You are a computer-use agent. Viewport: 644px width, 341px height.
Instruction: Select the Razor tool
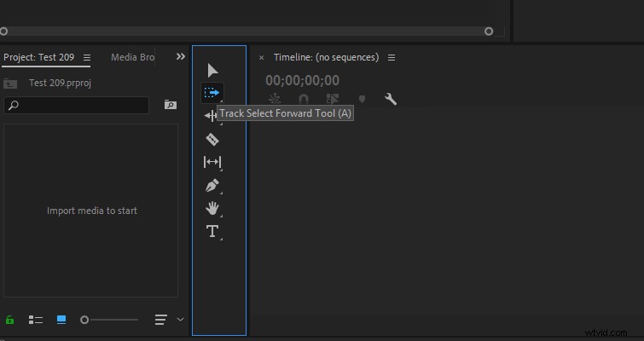pos(212,140)
